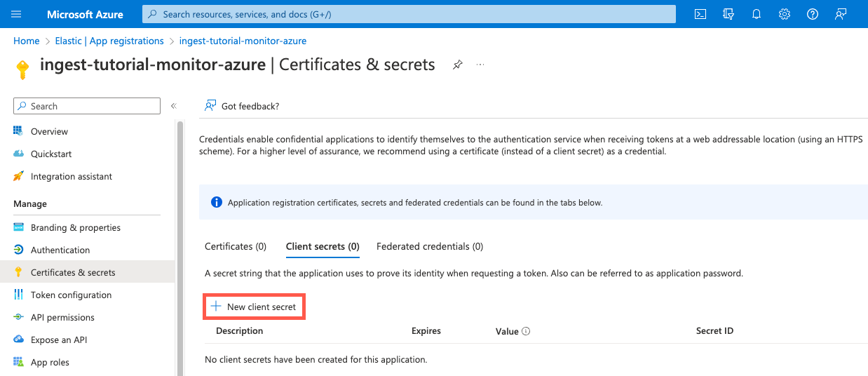
Task: Launch Cloud Shell from the top bar
Action: [700, 14]
